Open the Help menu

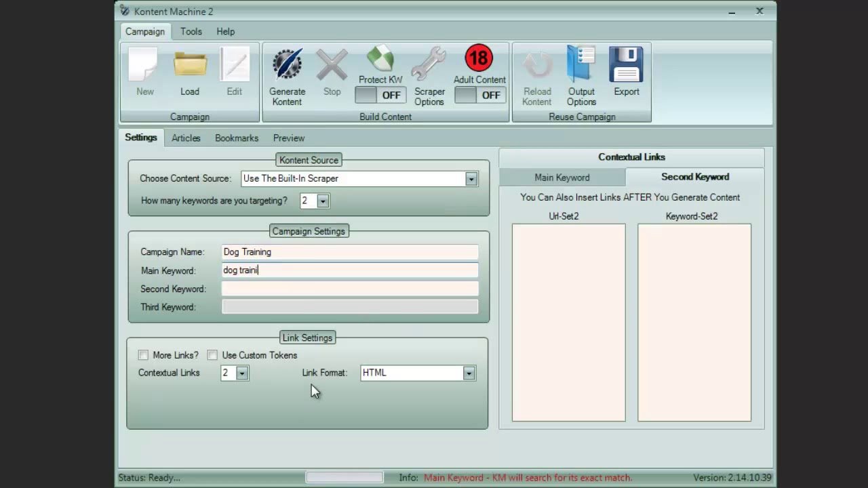tap(226, 31)
